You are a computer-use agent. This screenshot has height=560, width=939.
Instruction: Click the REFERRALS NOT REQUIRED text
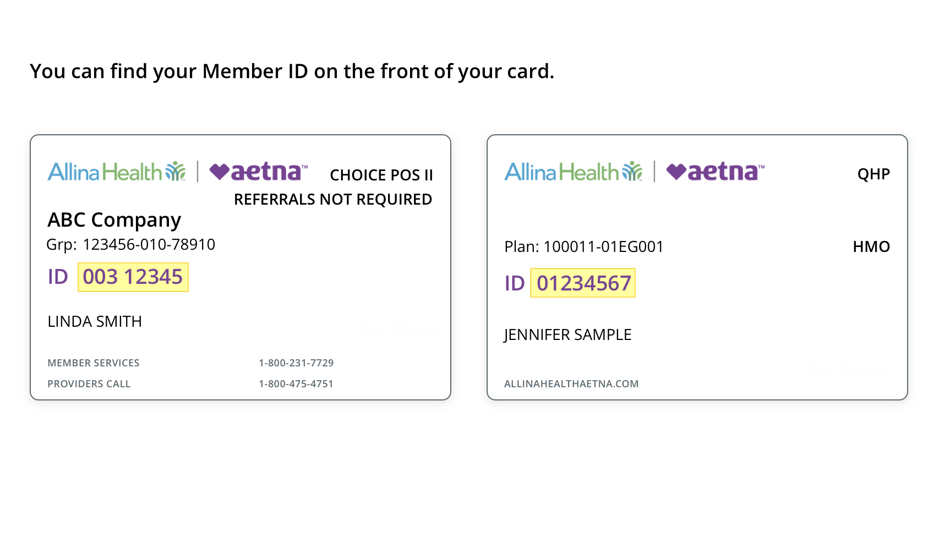333,199
